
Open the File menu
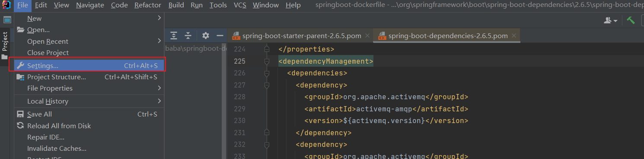tap(22, 5)
